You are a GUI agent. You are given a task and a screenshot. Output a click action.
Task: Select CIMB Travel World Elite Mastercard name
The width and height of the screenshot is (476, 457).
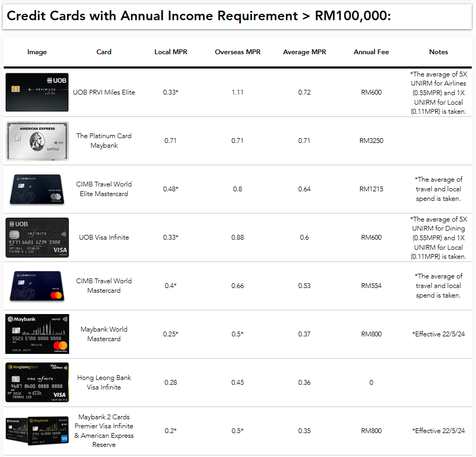(104, 189)
